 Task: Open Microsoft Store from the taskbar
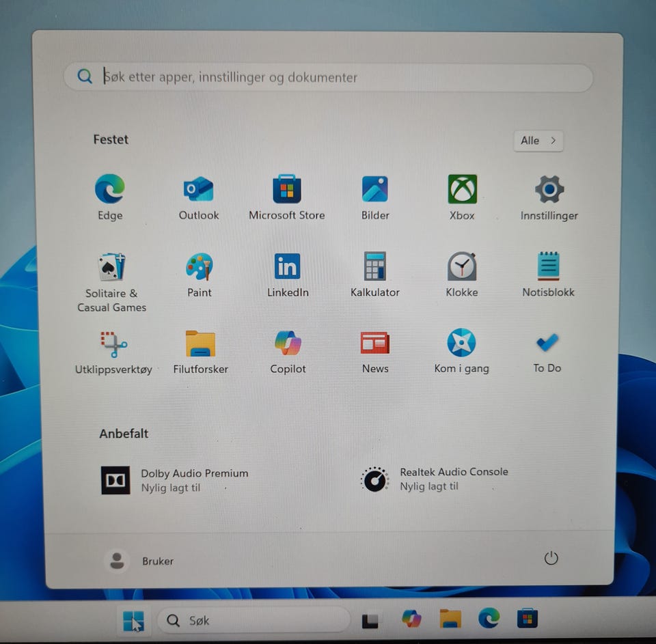(527, 618)
